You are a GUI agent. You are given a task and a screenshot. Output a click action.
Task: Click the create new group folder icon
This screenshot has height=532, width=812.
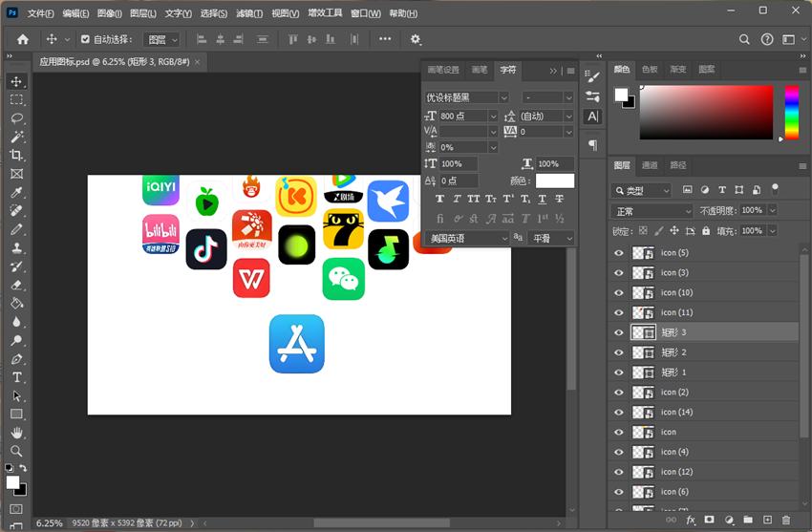tap(748, 520)
